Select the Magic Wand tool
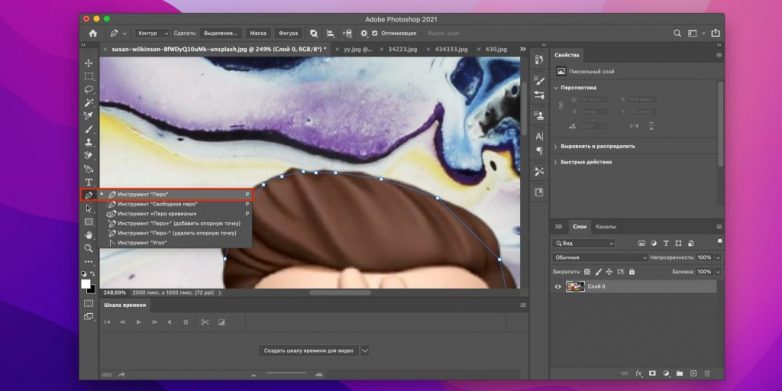782x391 pixels. pyautogui.click(x=89, y=103)
